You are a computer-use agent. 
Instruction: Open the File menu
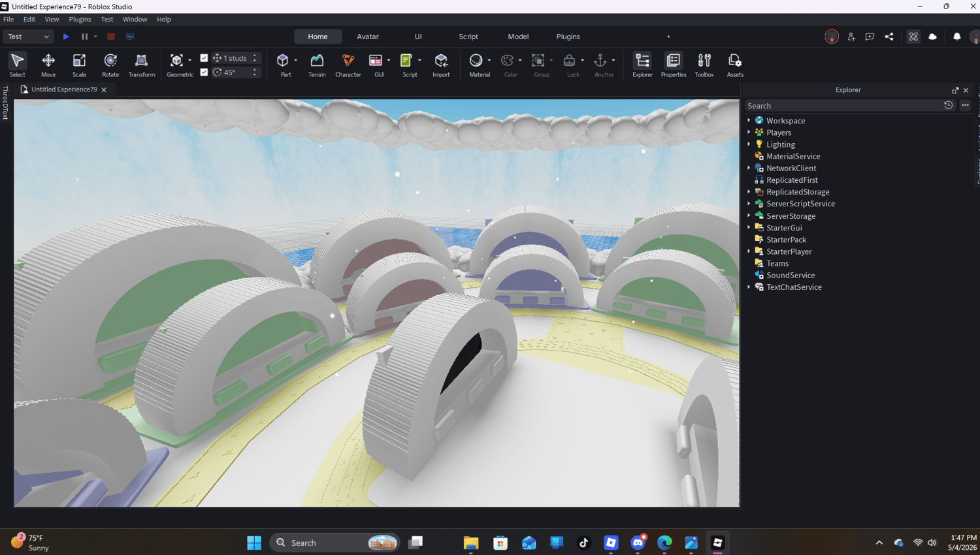(x=8, y=20)
